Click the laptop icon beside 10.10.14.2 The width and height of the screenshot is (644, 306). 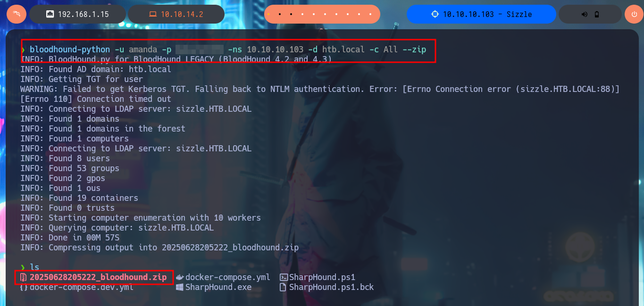(x=153, y=14)
